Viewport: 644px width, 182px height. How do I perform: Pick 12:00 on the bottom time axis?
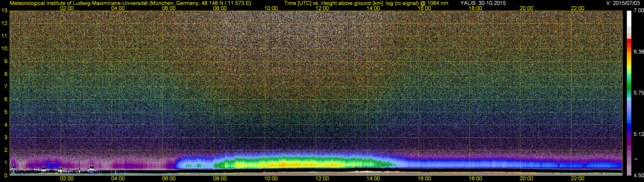pyautogui.click(x=322, y=179)
